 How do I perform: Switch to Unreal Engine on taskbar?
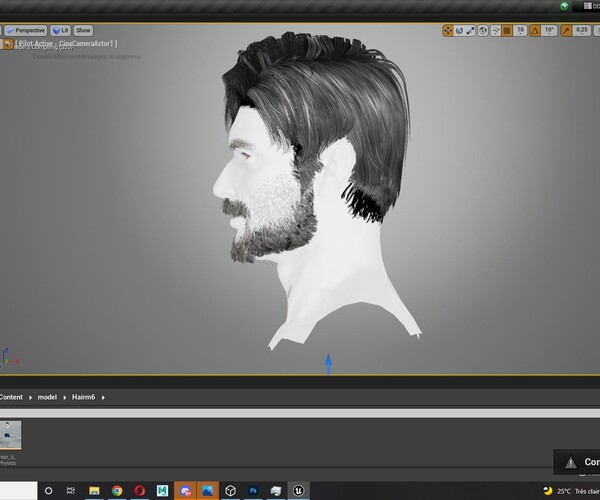[298, 490]
